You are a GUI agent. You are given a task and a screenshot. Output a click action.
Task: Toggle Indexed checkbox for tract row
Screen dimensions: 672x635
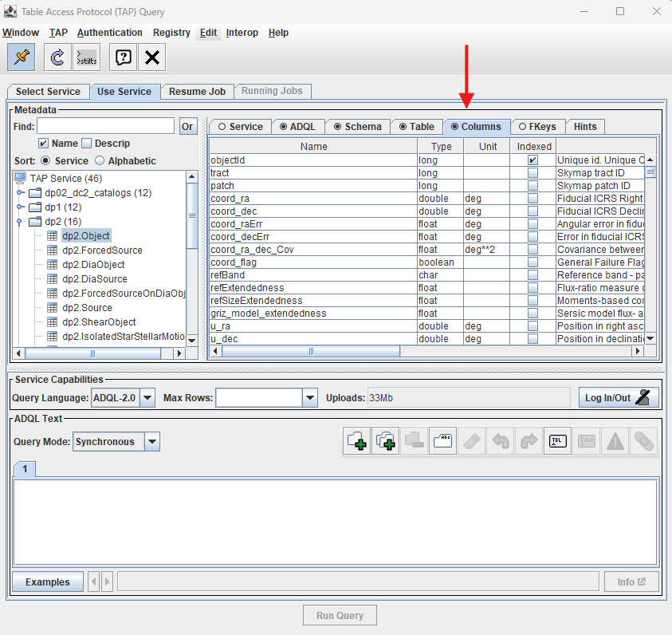coord(532,173)
